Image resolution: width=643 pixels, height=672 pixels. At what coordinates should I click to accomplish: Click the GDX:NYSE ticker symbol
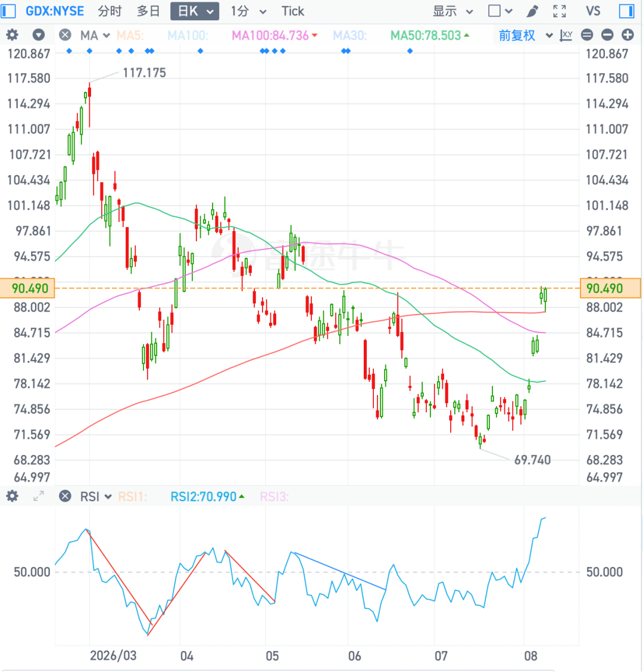(55, 11)
